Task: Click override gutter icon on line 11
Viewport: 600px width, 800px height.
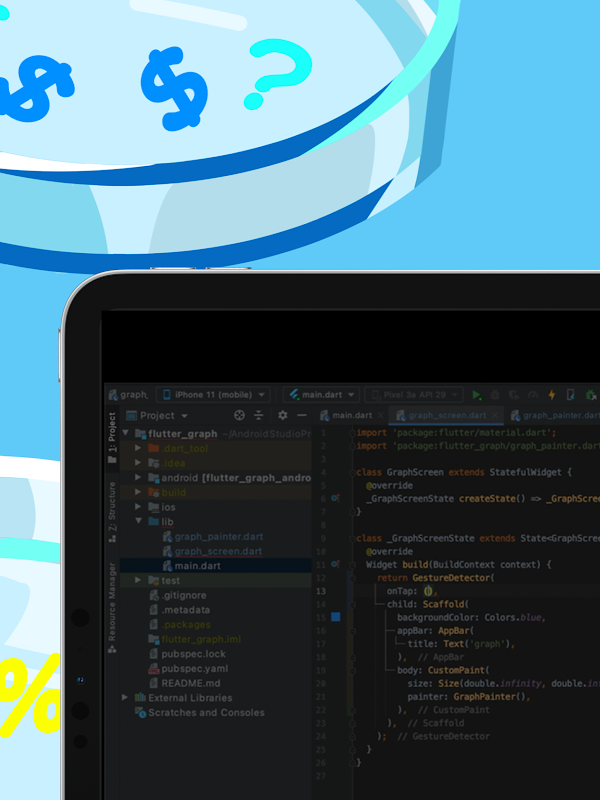Action: tap(335, 564)
